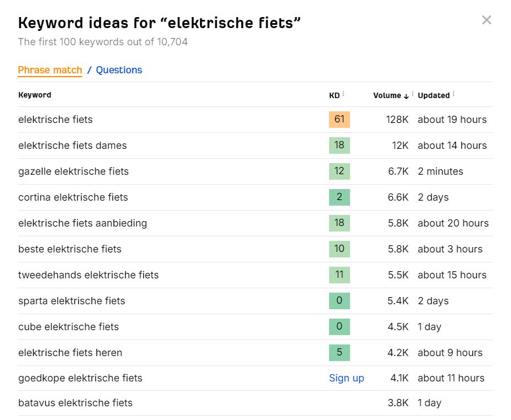The image size is (511, 420).
Task: Click the 4.2K volume value
Action: point(398,353)
